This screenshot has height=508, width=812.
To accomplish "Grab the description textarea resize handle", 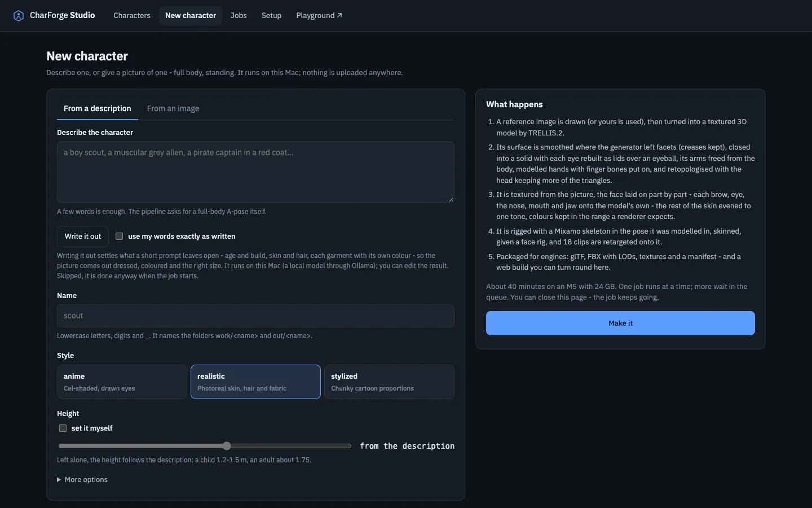I will [451, 199].
